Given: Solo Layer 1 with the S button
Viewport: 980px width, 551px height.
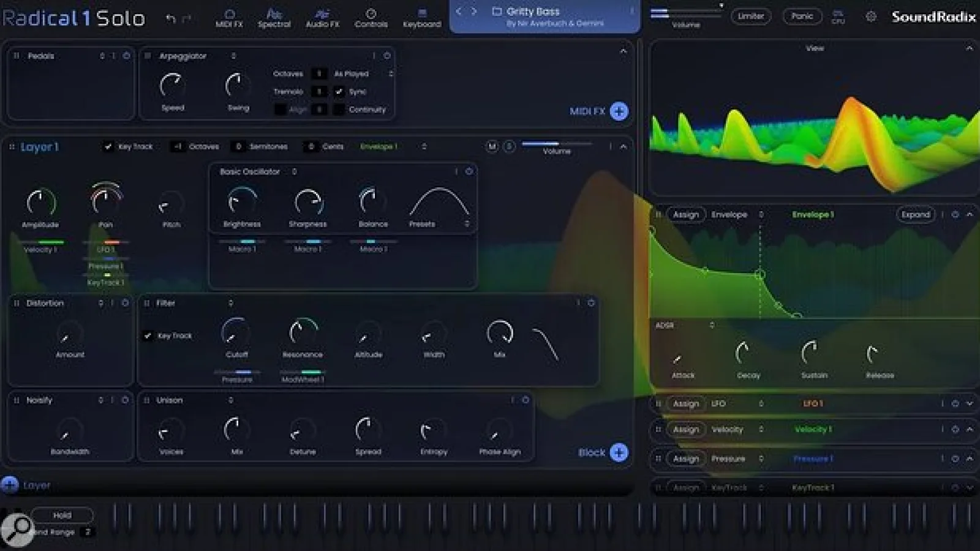Looking at the screenshot, I should [x=509, y=146].
